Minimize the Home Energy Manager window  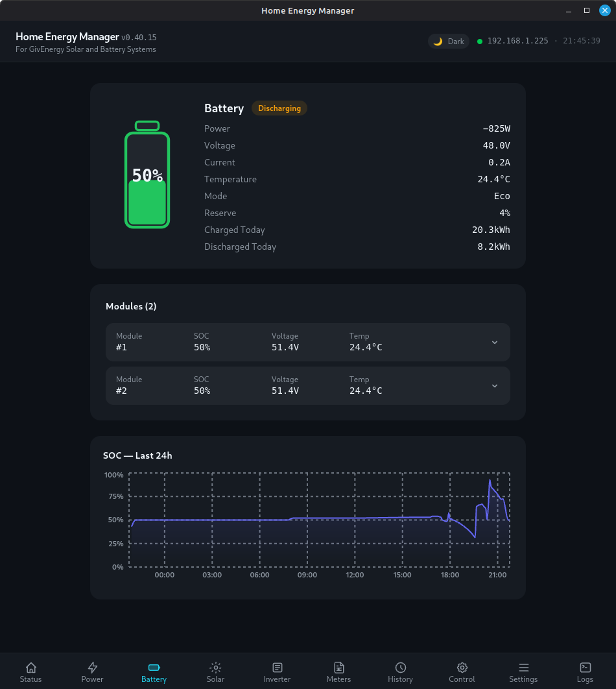[569, 10]
